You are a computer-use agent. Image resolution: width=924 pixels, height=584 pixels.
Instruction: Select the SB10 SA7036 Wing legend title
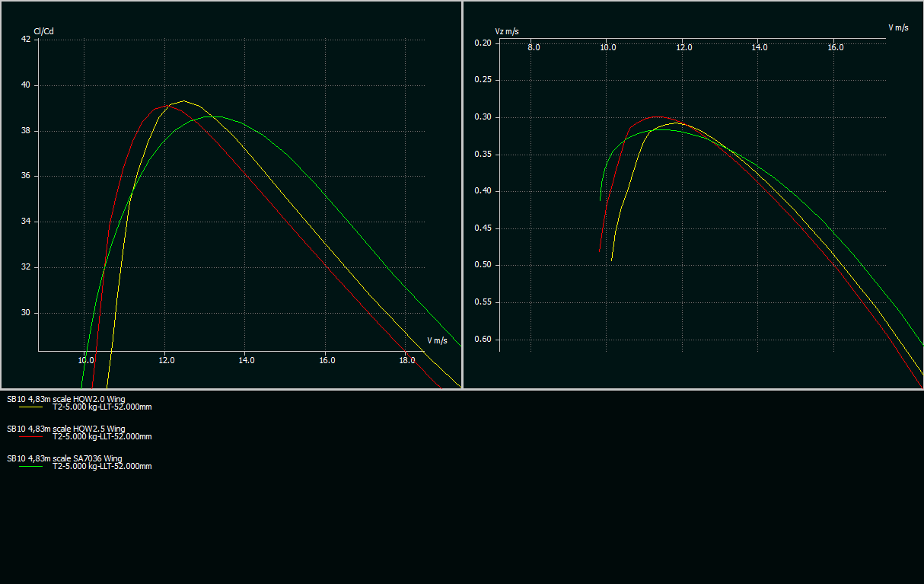[65, 458]
